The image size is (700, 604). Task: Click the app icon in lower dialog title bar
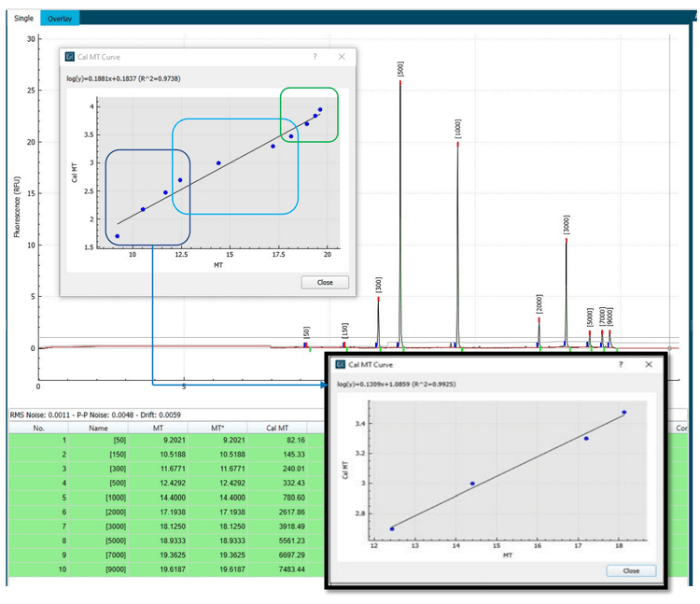[x=341, y=365]
